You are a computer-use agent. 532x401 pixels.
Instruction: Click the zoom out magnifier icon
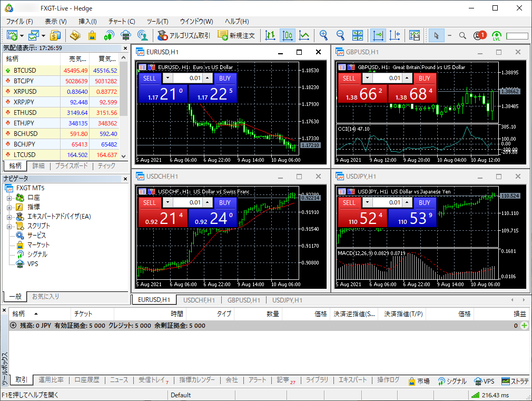pyautogui.click(x=341, y=35)
